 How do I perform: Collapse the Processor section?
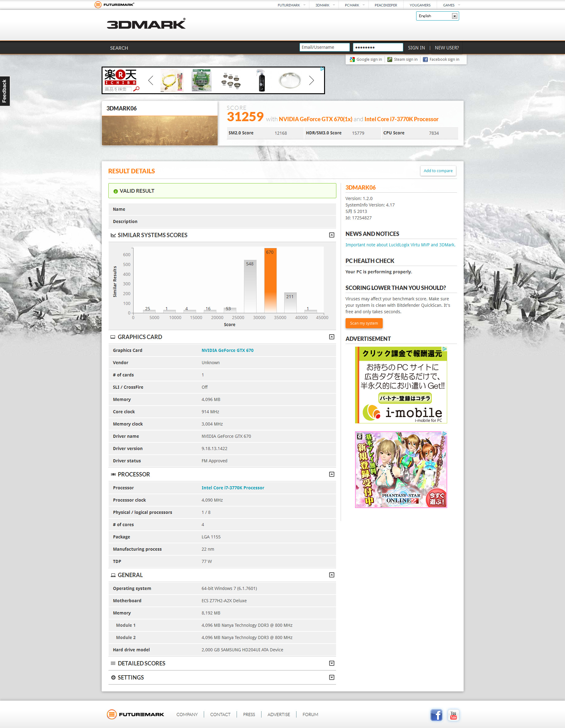[x=331, y=474]
